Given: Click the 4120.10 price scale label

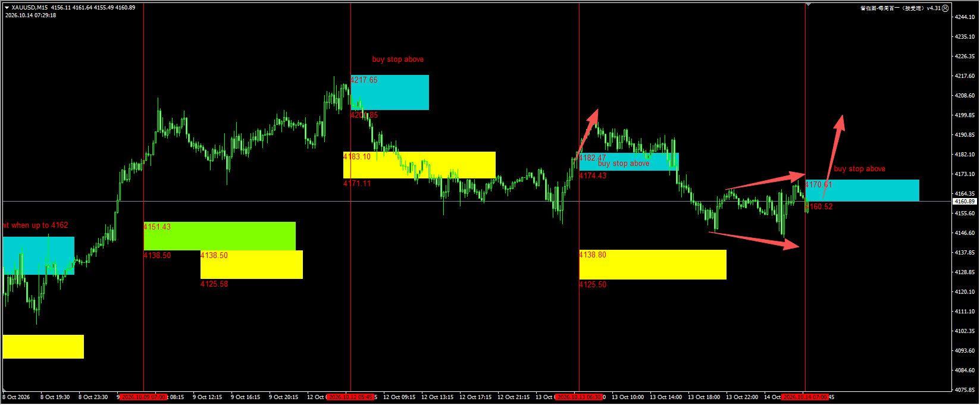Looking at the screenshot, I should (x=965, y=292).
